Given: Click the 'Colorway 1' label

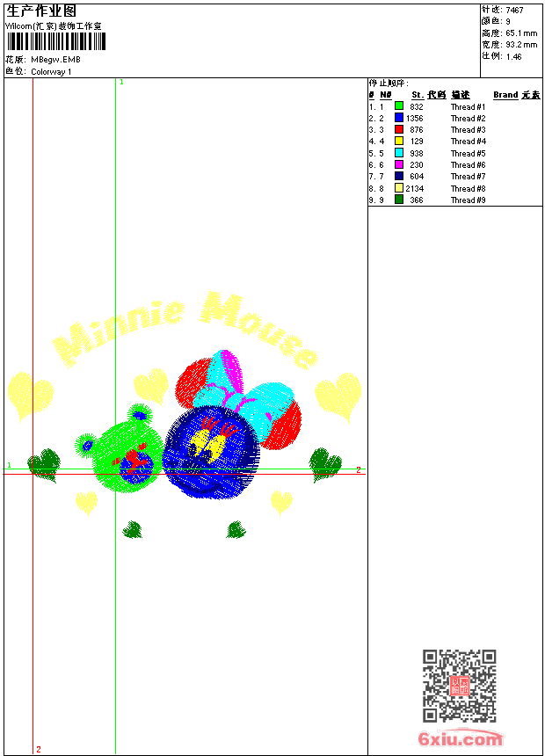Looking at the screenshot, I should tap(51, 72).
